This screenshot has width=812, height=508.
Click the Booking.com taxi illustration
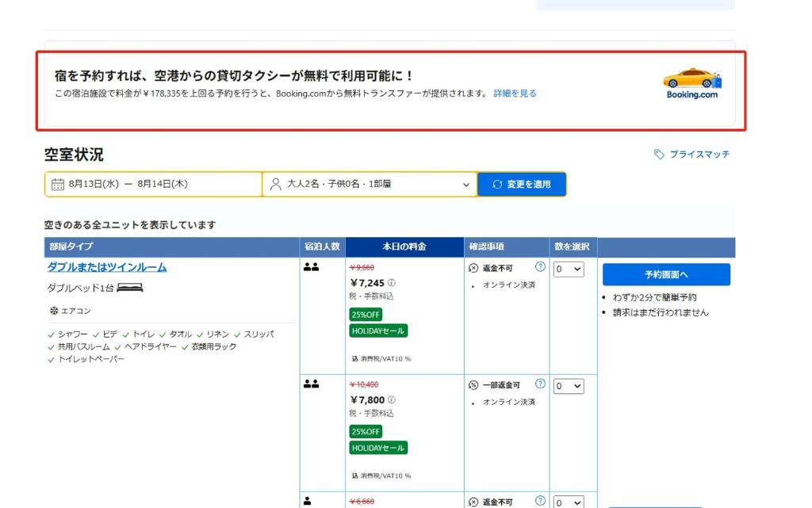[x=691, y=82]
